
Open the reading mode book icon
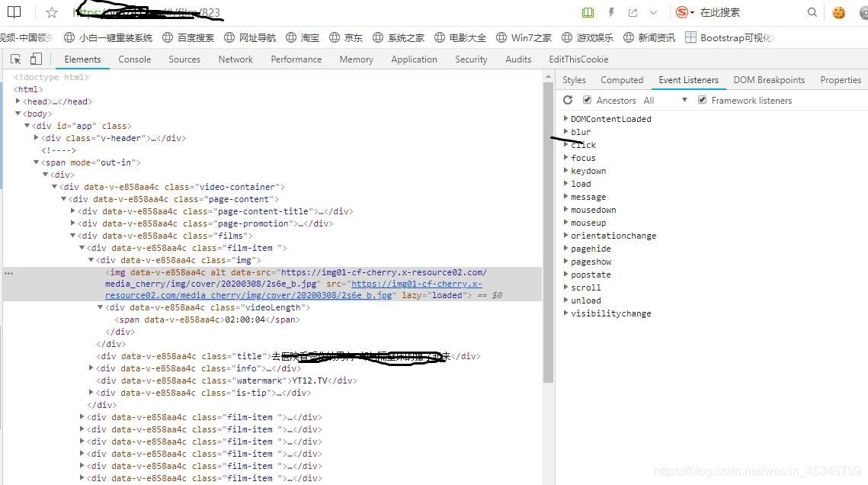[588, 13]
